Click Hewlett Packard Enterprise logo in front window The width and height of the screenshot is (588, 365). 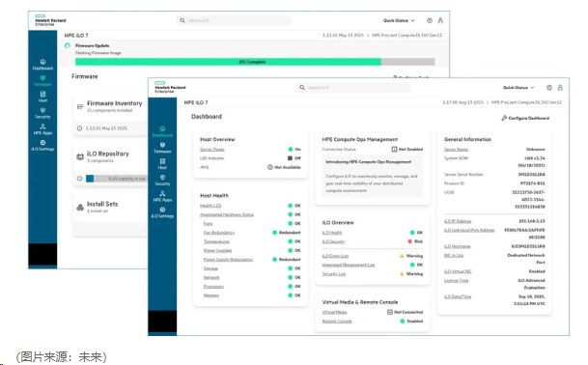coord(170,87)
